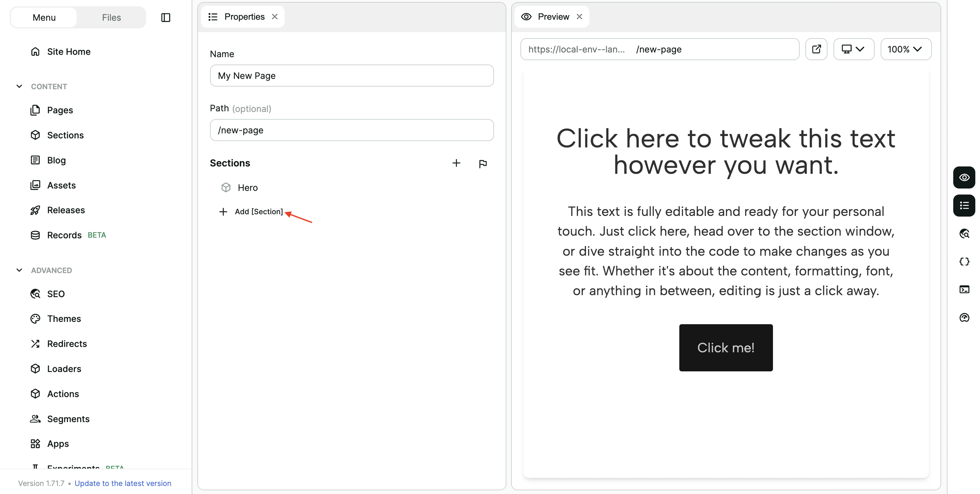Open the Releases panel
The height and width of the screenshot is (494, 980).
coord(66,210)
